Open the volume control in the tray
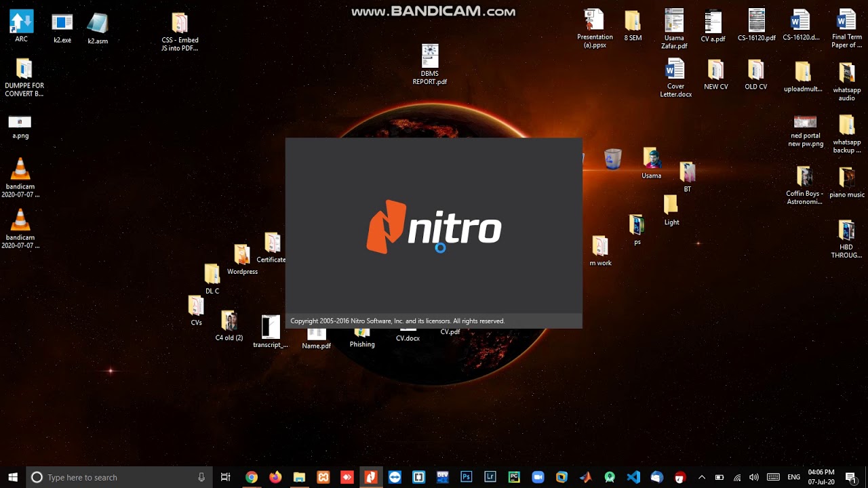Screen dimensions: 868x488 click(x=754, y=477)
